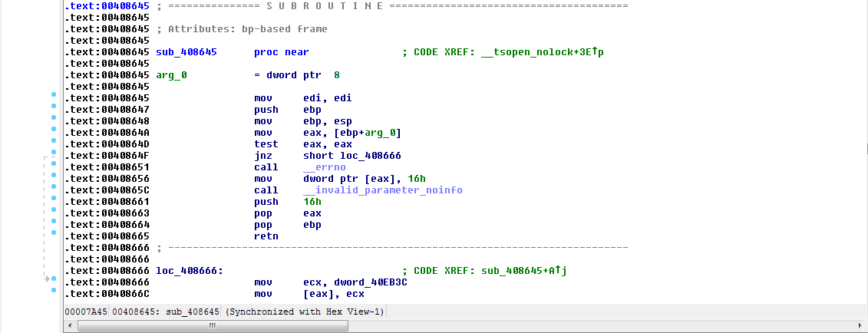Toggle breakpoint dot at call __invalid_parameter_noinfo
The width and height of the screenshot is (868, 333).
click(x=54, y=186)
